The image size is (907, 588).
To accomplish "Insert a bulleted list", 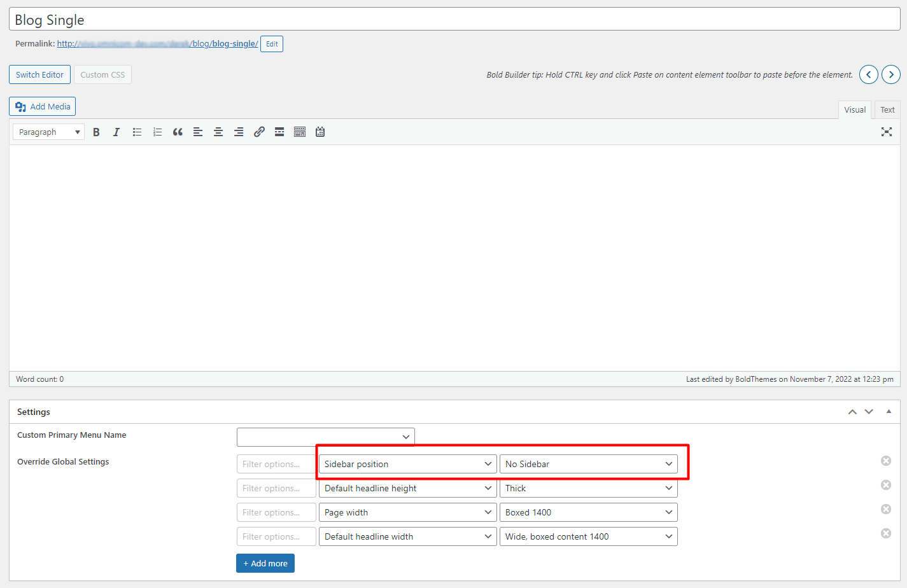I will click(137, 132).
